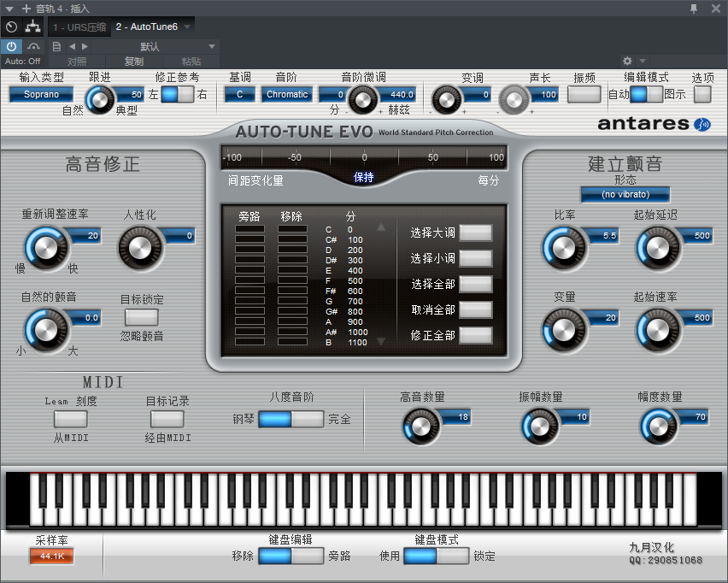
Task: Open the preset file page icon
Action: (56, 46)
